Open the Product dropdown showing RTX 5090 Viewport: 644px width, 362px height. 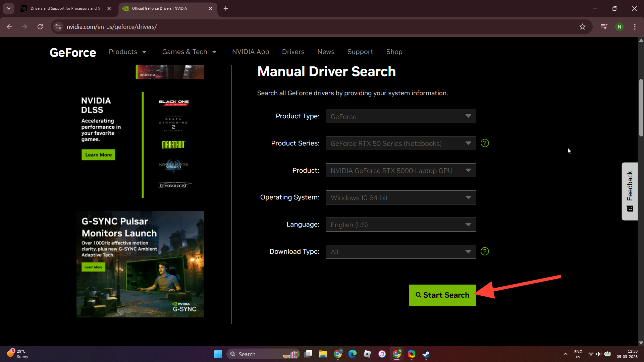click(400, 171)
